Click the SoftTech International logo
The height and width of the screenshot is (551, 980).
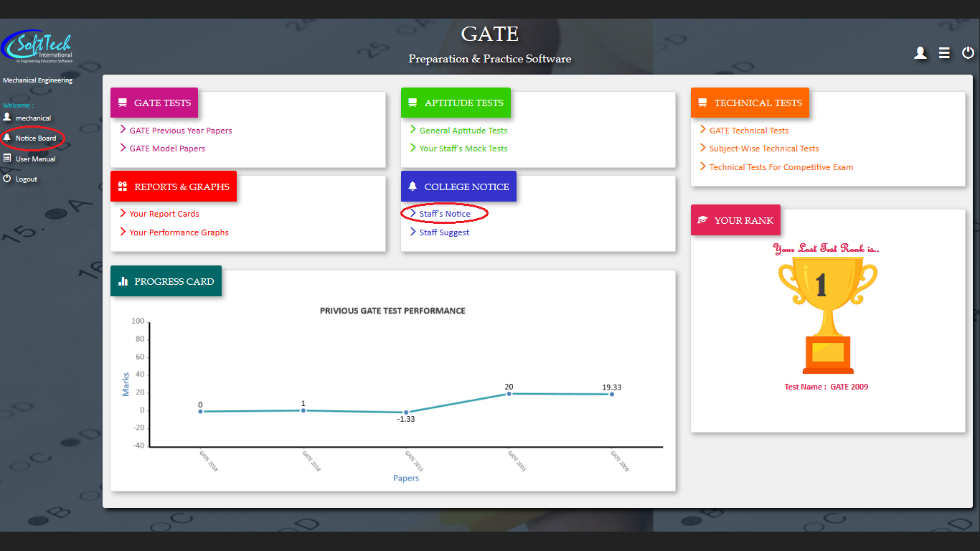tap(37, 48)
